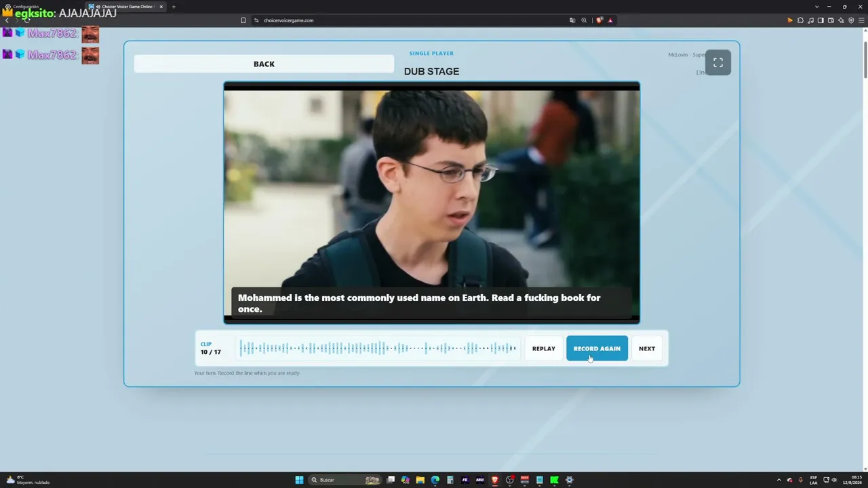This screenshot has width=868, height=488.
Task: Click the browser back arrow
Action: (x=7, y=20)
